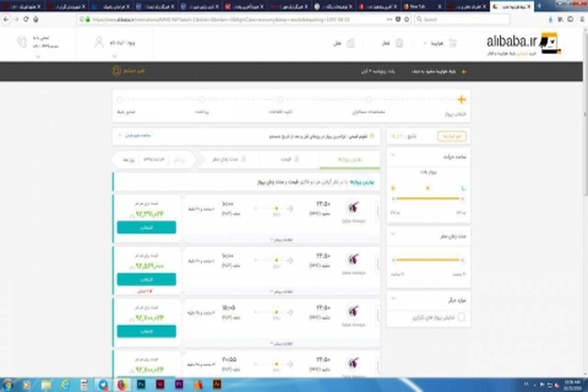The image size is (588, 392).
Task: Click the user login profile icon
Action: click(99, 43)
